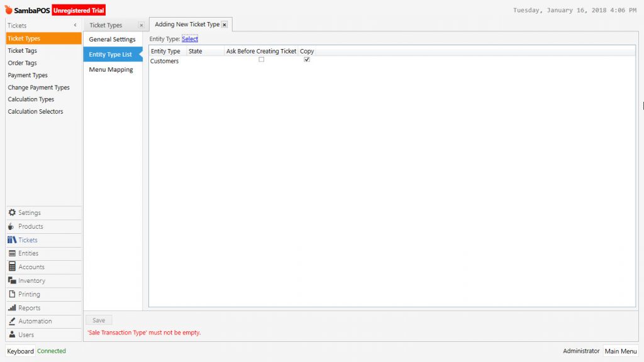
Task: Click the Automation pencil icon
Action: pyautogui.click(x=12, y=321)
